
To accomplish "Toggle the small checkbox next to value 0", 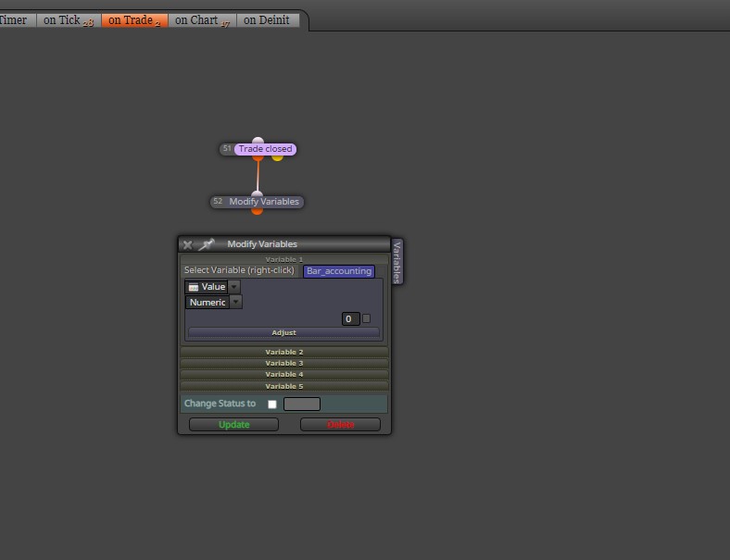I will pyautogui.click(x=367, y=318).
